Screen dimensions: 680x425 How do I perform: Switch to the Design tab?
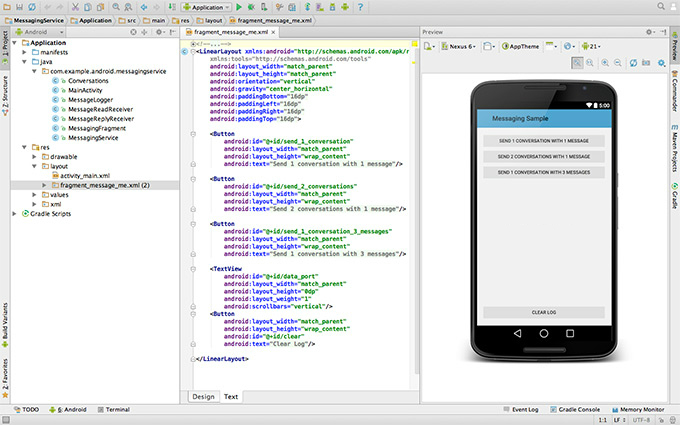coord(203,397)
